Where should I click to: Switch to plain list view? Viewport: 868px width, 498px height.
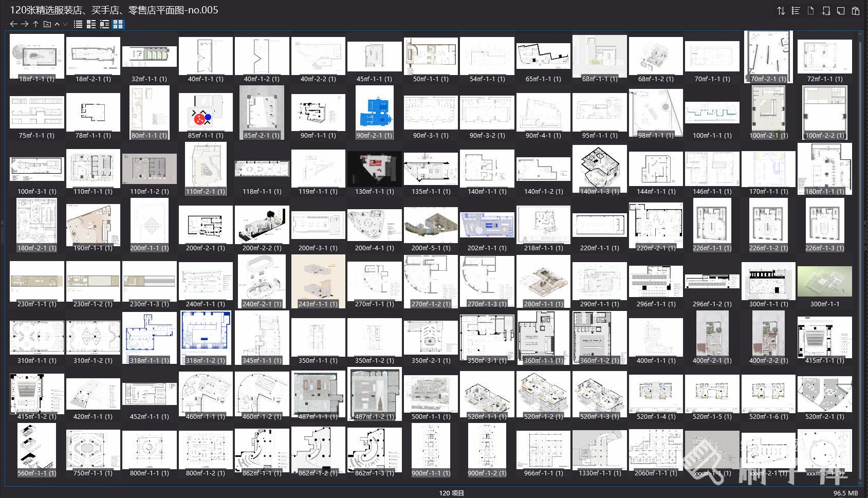point(78,24)
